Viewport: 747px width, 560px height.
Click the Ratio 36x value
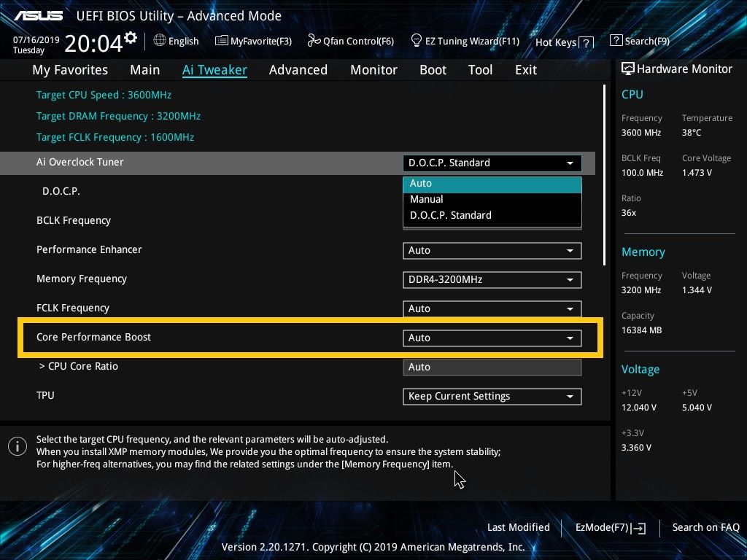[628, 213]
